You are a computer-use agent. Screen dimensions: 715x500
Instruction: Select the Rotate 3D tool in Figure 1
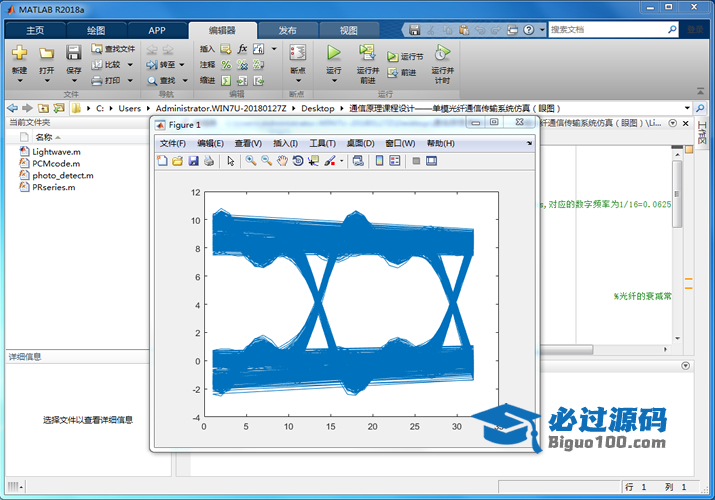click(298, 160)
